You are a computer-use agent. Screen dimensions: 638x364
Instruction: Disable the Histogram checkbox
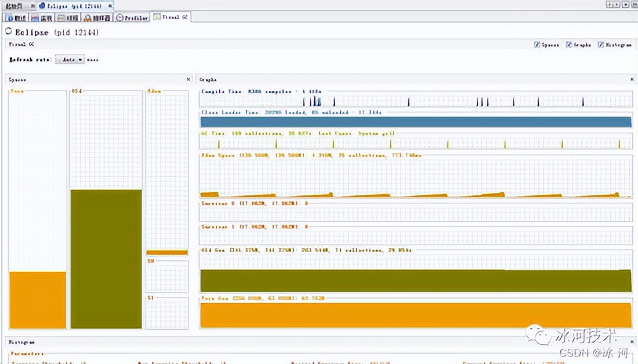point(601,45)
